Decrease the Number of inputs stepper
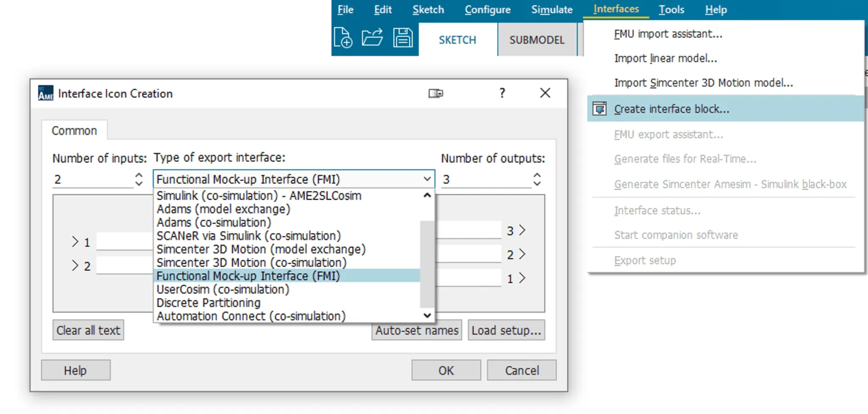This screenshot has width=868, height=414. pyautogui.click(x=139, y=183)
